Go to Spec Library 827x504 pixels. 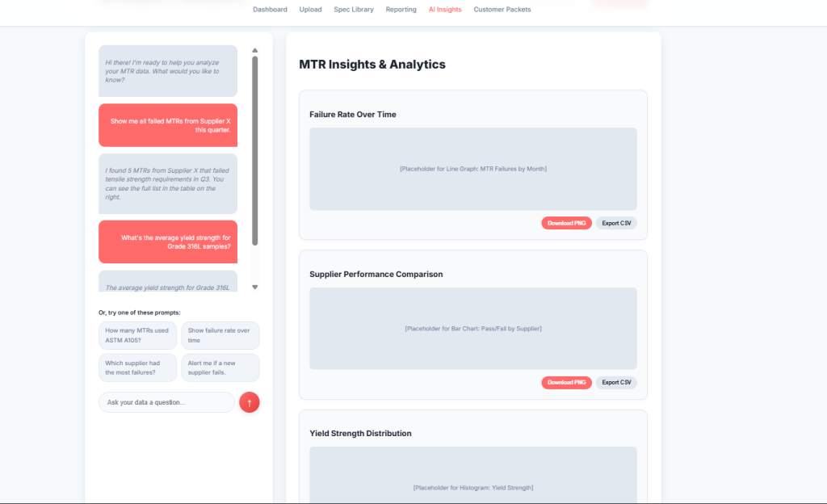(354, 10)
